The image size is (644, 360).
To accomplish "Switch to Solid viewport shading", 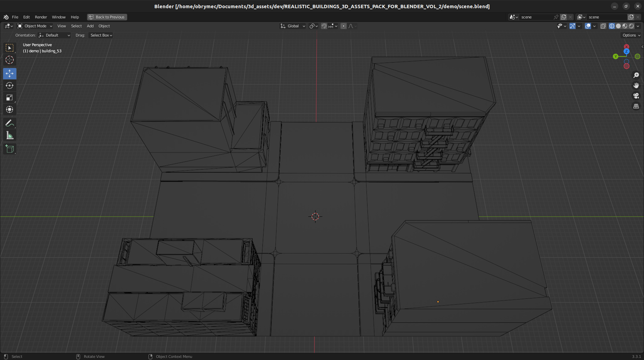I will (618, 26).
